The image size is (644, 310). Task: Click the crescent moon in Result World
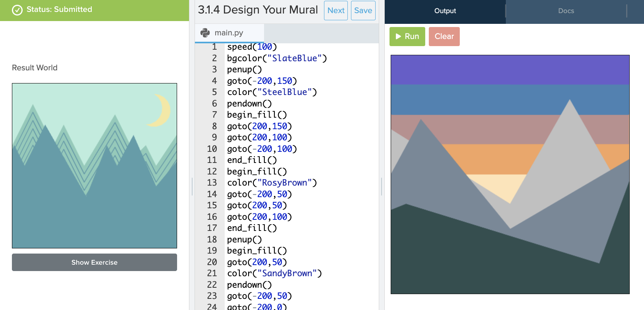coord(160,110)
